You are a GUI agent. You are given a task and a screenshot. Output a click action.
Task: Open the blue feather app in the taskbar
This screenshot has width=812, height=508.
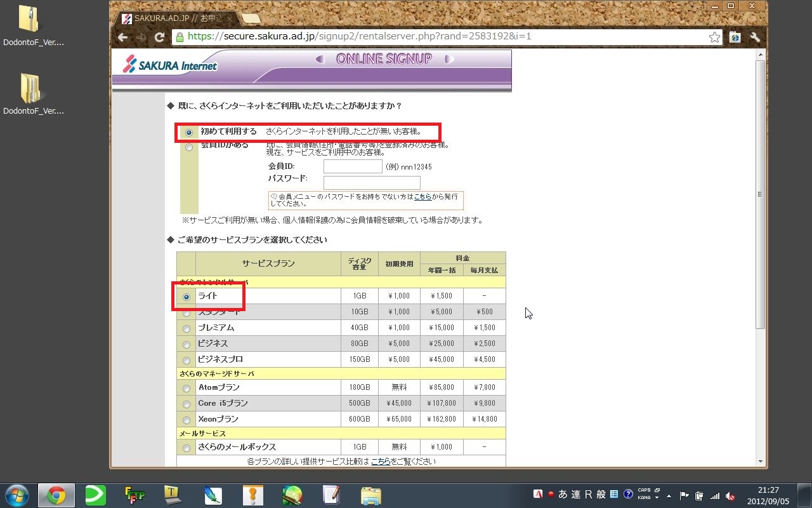(x=213, y=495)
